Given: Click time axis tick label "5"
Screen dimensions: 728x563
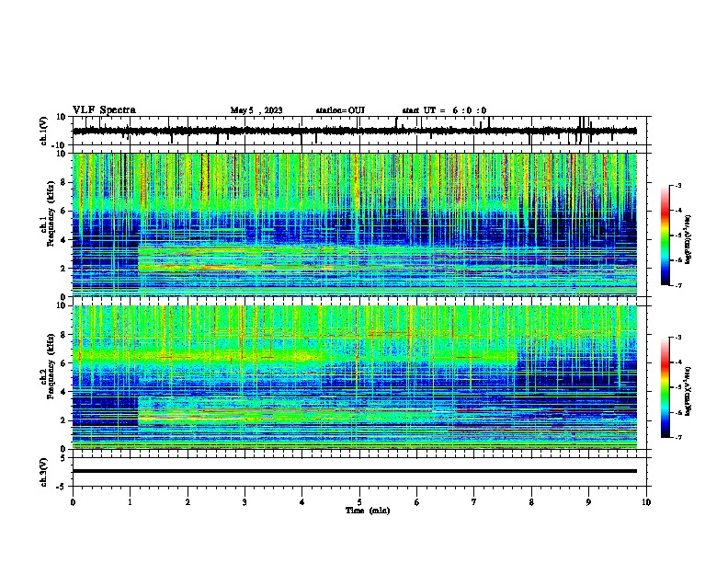Looking at the screenshot, I should pos(359,502).
